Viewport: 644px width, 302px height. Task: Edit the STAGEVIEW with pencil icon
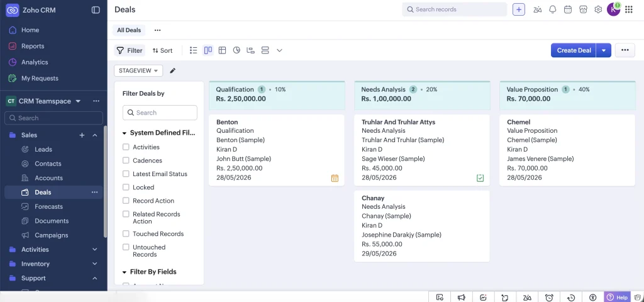tap(172, 70)
